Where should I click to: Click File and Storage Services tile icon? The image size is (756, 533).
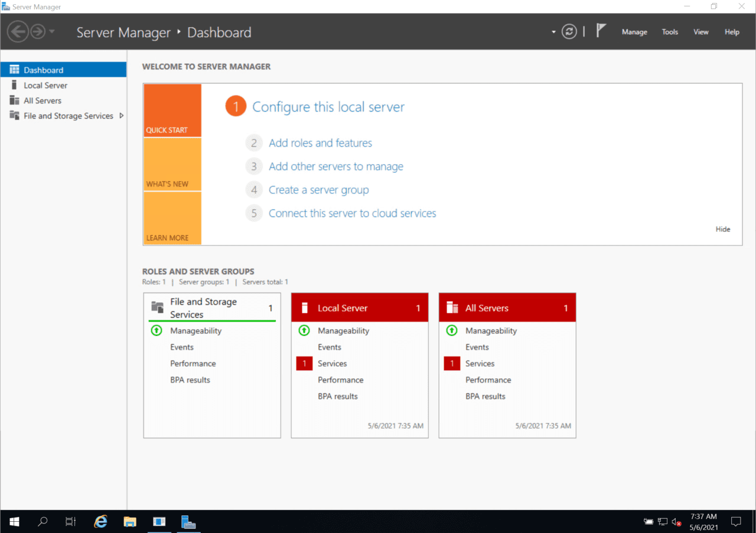tap(157, 307)
